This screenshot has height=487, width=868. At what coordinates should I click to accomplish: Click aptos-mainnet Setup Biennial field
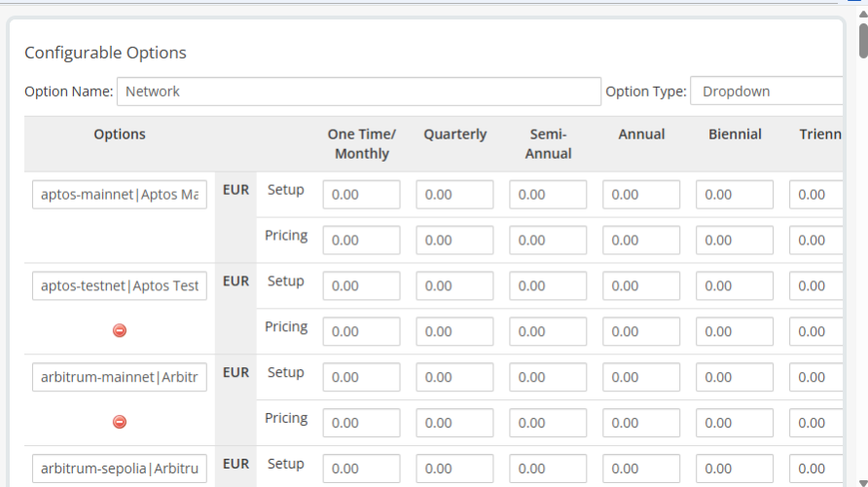[x=735, y=195]
